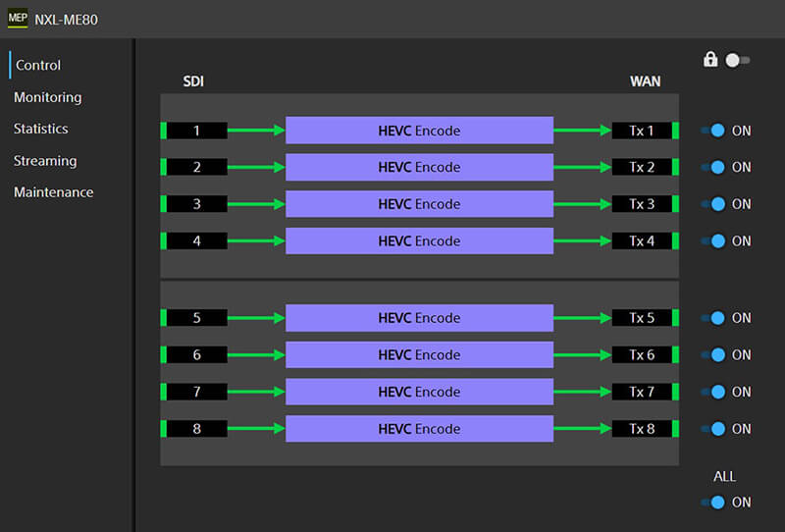
Task: Click the HEVC Encode block for channel 2
Action: 419,167
